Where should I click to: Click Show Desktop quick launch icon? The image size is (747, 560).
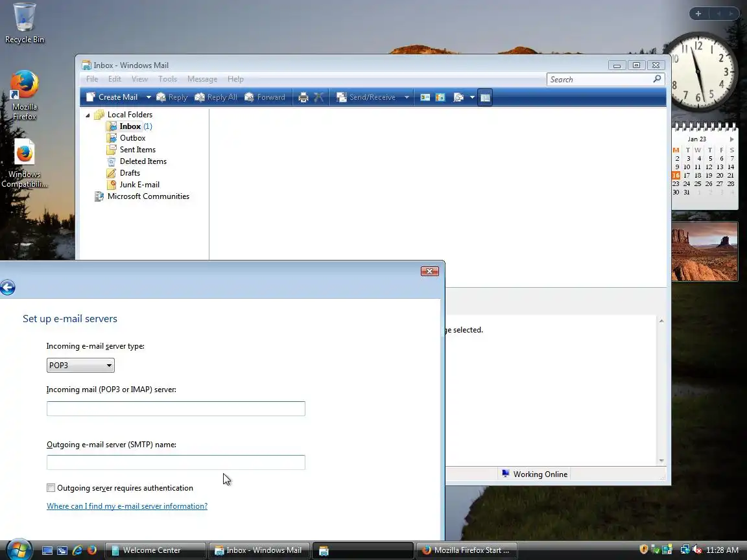tap(47, 550)
